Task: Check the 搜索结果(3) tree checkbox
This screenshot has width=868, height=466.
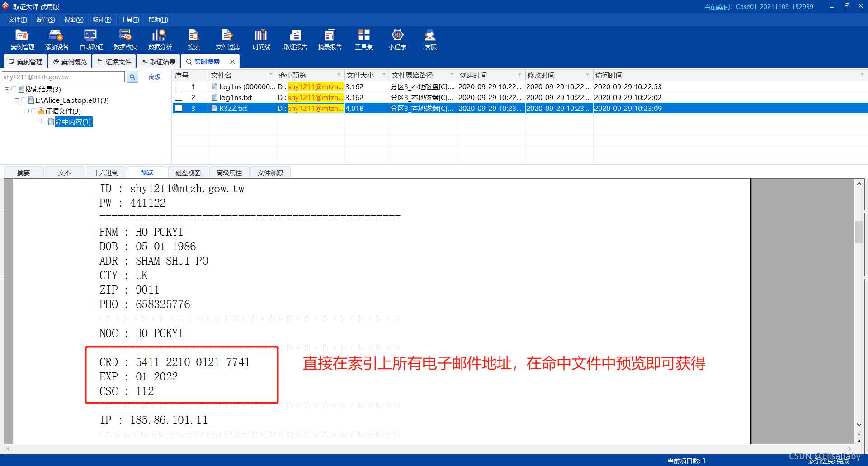Action: point(14,89)
